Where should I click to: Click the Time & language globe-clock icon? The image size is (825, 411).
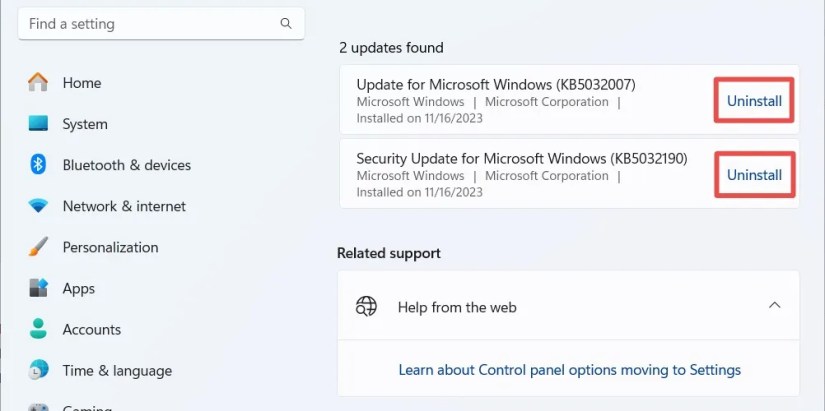pos(38,370)
